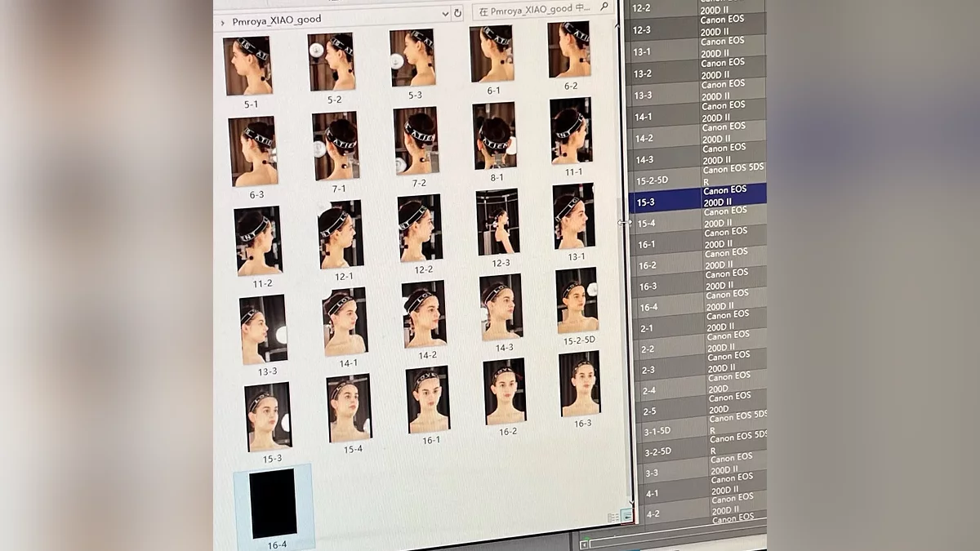Select row 16-1 in the right list
Viewport: 980px width, 551px height.
point(700,242)
